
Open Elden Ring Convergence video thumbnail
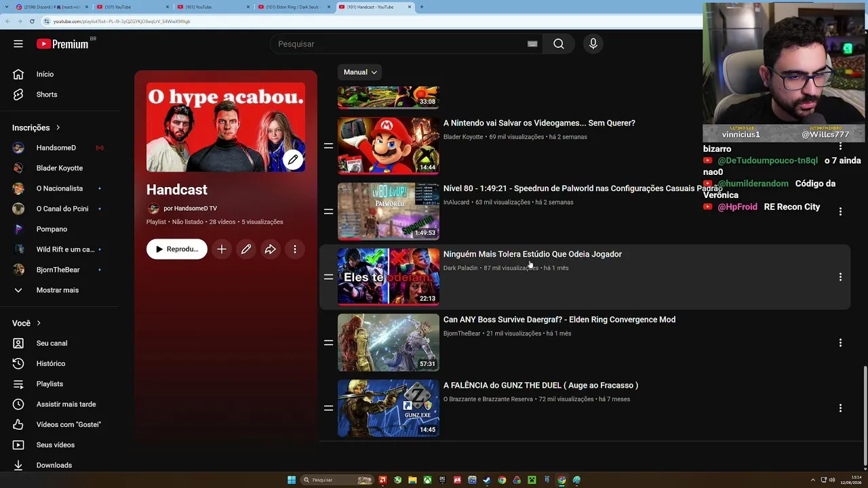point(389,343)
